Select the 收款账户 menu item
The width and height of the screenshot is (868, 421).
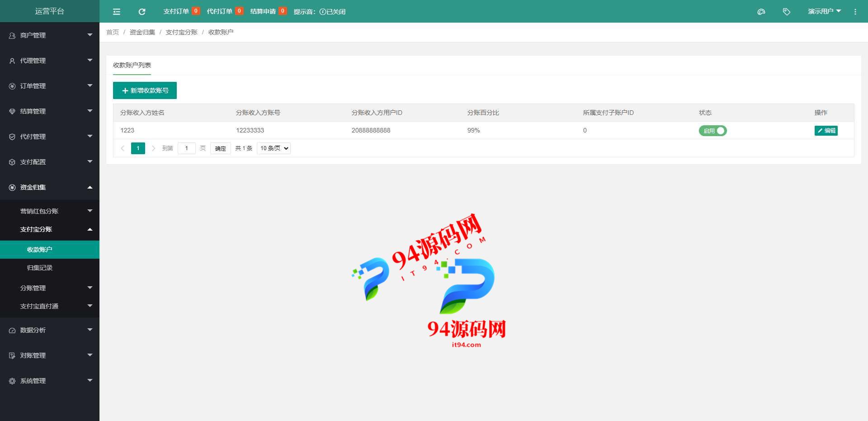click(x=50, y=250)
